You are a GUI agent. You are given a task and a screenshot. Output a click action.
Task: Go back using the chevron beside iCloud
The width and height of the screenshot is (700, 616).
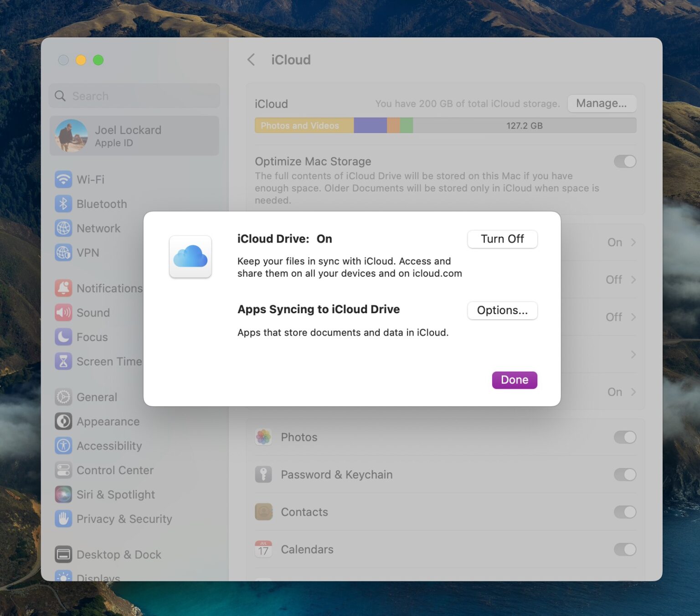(x=251, y=60)
